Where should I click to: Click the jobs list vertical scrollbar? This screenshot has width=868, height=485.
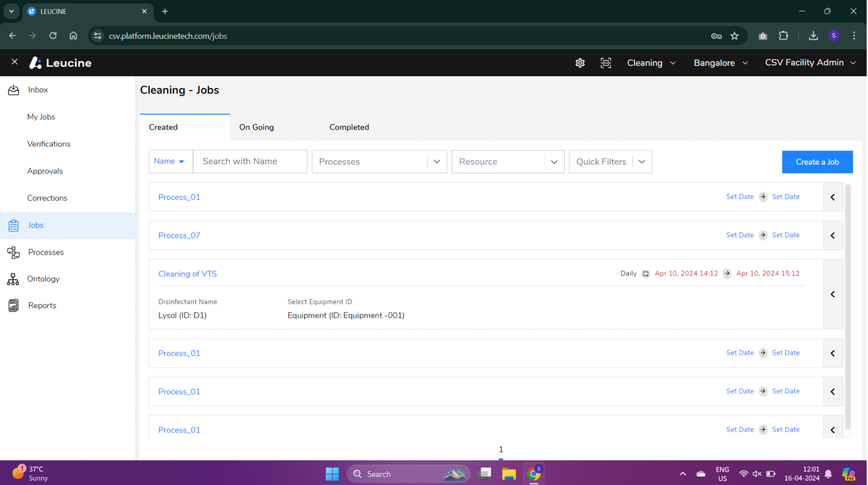(848, 307)
